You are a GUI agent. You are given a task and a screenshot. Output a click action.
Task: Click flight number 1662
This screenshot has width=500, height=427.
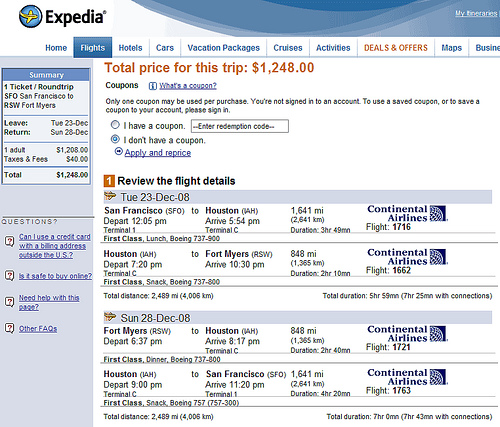pyautogui.click(x=401, y=270)
